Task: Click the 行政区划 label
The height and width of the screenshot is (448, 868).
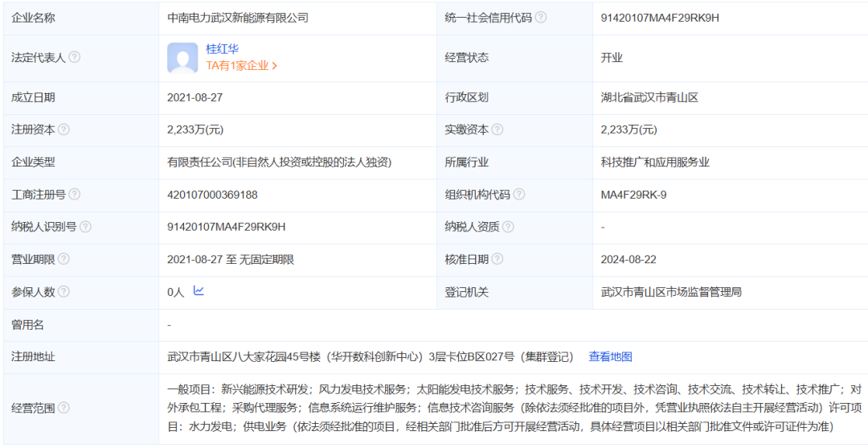Action: pos(467,97)
